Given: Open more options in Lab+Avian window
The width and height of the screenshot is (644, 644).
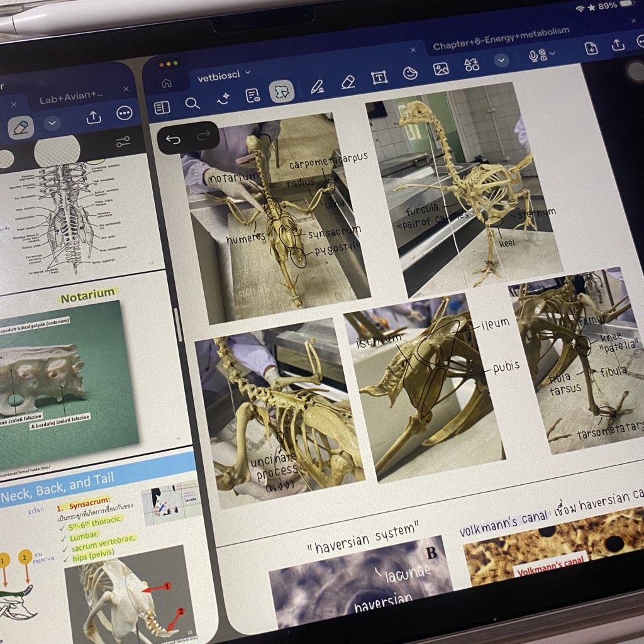Looking at the screenshot, I should tap(124, 113).
